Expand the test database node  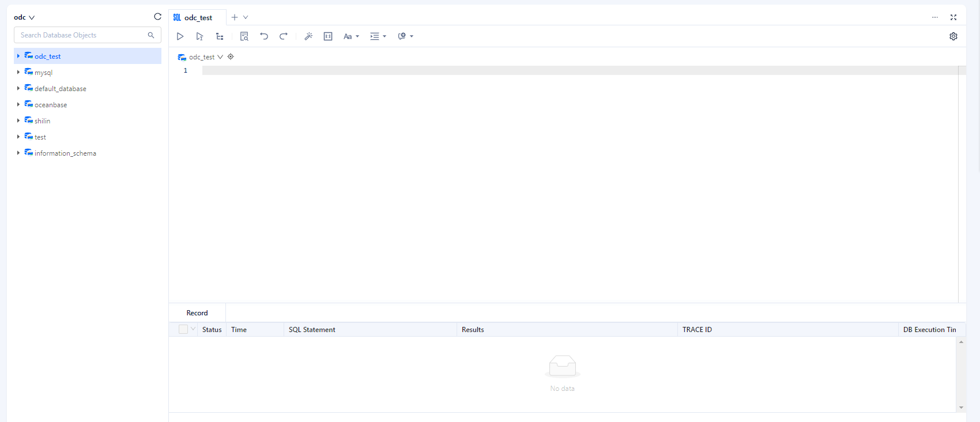pyautogui.click(x=18, y=137)
